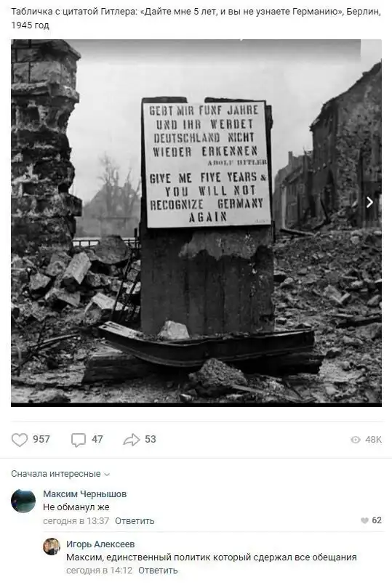Click the chevron next to Сначала интересные
The image size is (392, 588).
(107, 475)
